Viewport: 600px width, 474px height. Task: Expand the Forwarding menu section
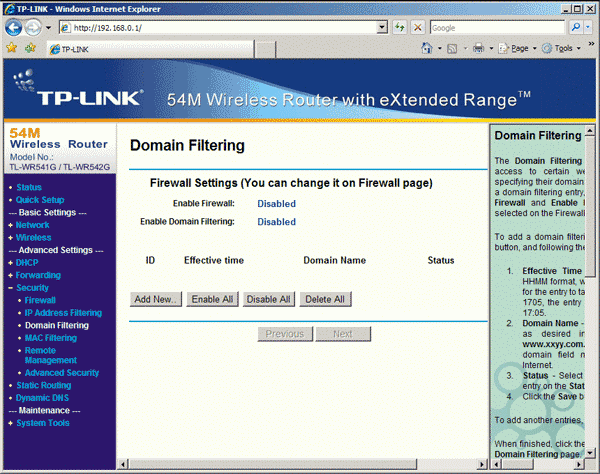click(38, 275)
